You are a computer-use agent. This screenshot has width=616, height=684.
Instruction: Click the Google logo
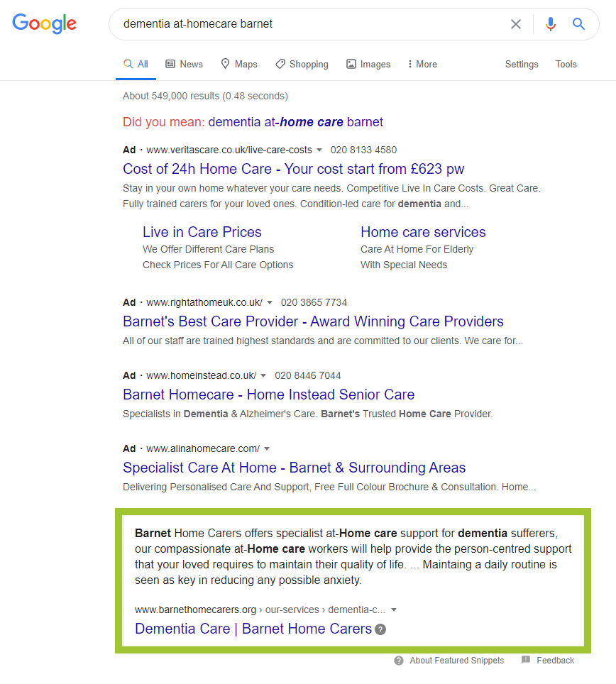(44, 23)
